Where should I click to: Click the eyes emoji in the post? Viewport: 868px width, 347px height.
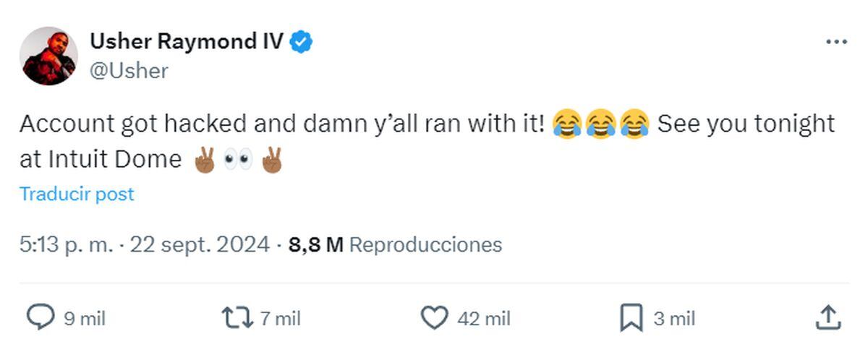pyautogui.click(x=238, y=160)
